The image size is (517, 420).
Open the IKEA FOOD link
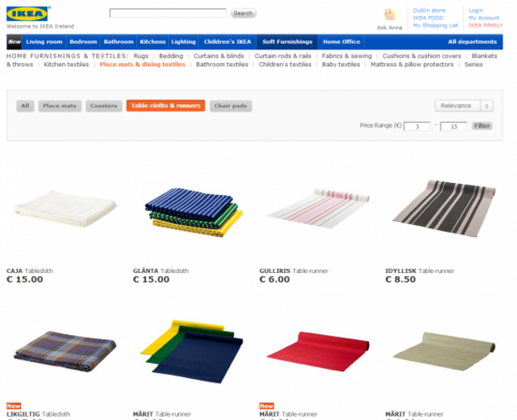tap(428, 17)
